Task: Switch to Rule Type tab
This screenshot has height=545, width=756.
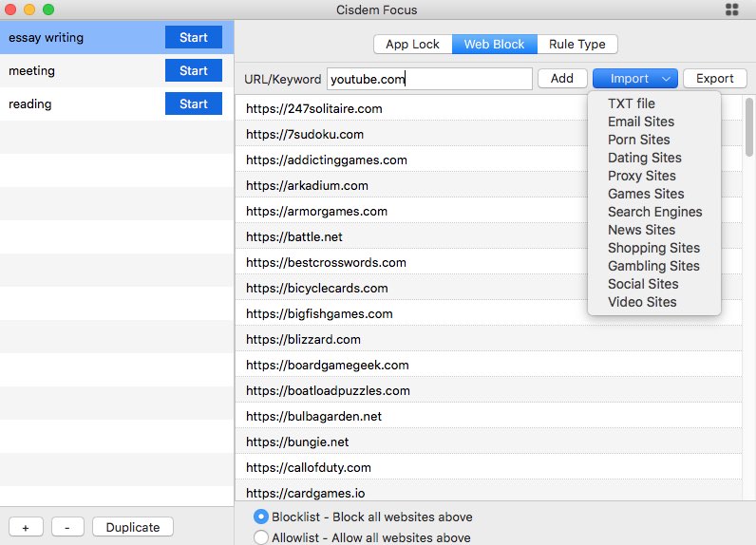Action: coord(577,45)
